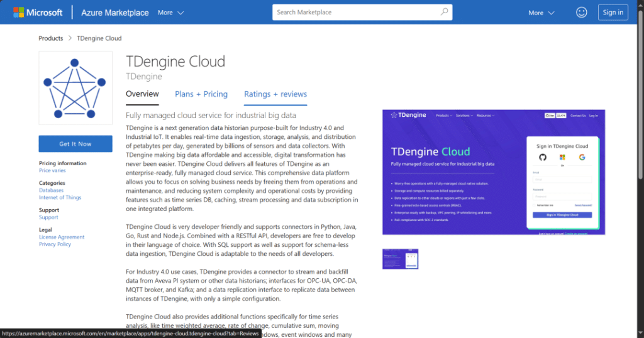This screenshot has height=338, width=644.
Task: Click the Legal label
Action: pos(45,230)
